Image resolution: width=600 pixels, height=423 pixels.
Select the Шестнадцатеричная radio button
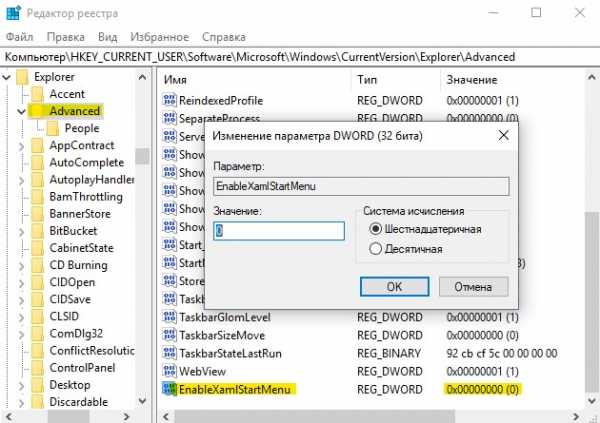(x=375, y=229)
